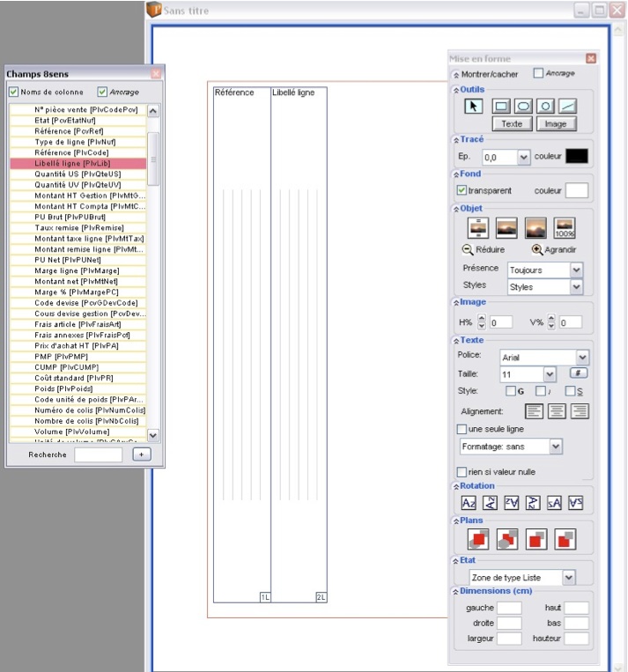
Task: Click the Recherche search field
Action: [98, 454]
